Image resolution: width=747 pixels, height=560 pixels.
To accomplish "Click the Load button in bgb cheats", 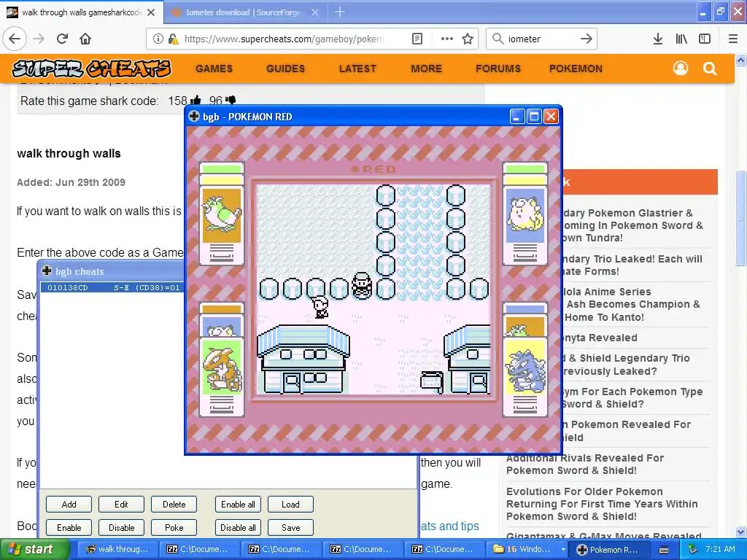I will 290,505.
